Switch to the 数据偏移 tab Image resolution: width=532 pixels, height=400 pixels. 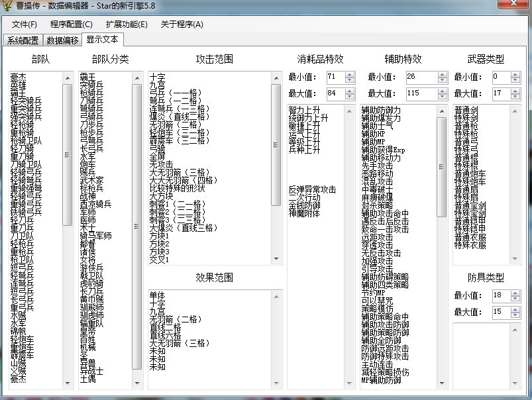62,40
